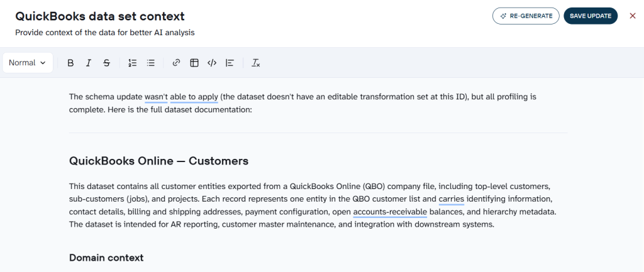The image size is (644, 272).
Task: Click the RE-GENERATE button
Action: (526, 16)
